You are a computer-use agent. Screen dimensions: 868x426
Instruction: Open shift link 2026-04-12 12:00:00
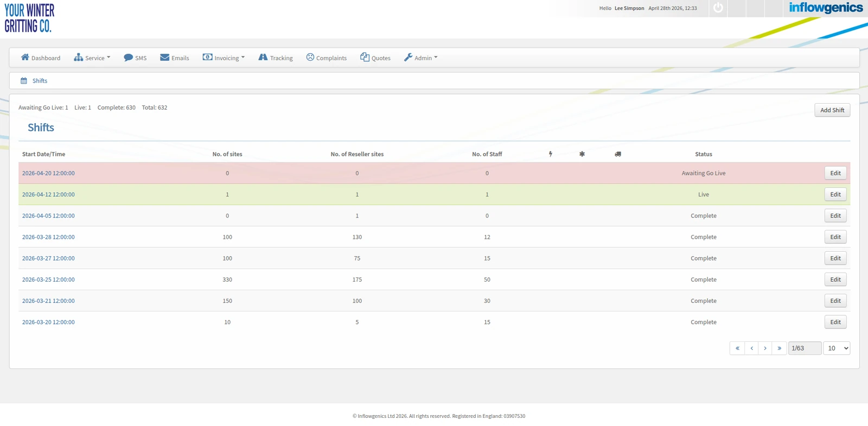(x=48, y=194)
